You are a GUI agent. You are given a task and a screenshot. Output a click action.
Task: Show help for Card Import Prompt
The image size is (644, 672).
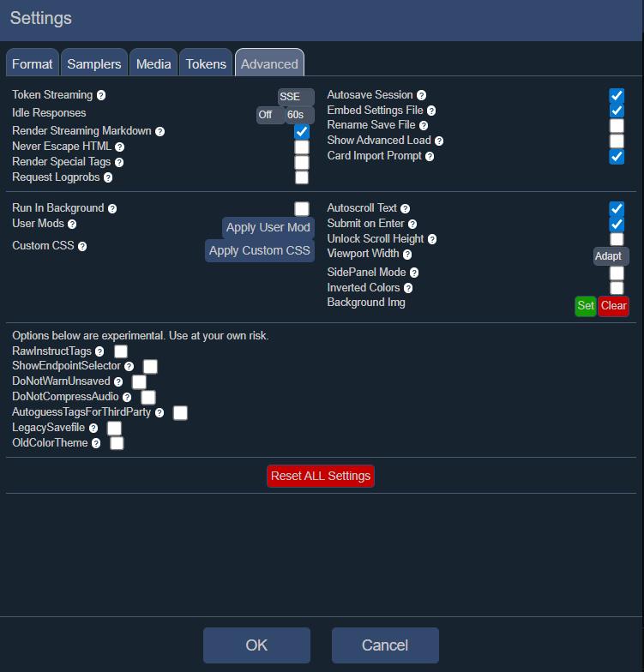point(430,156)
